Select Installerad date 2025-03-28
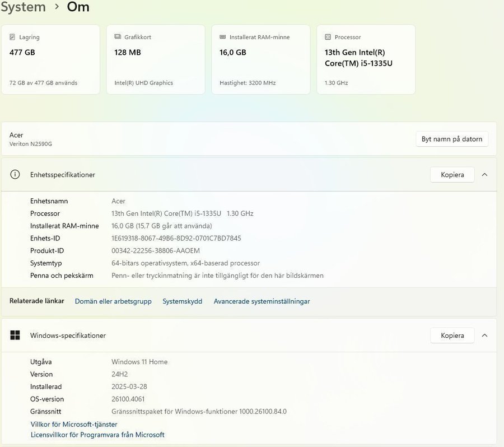The height and width of the screenshot is (447, 504). coord(129,387)
